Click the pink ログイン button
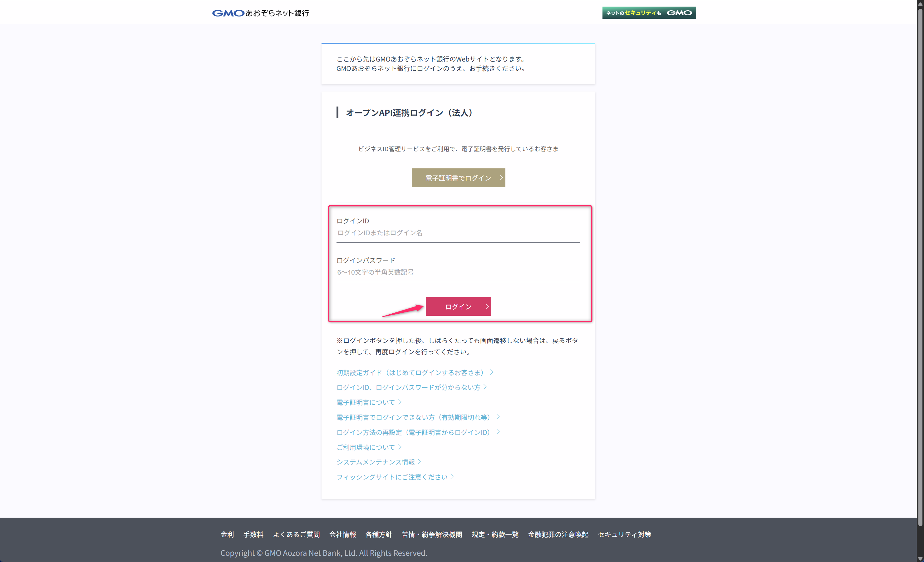This screenshot has height=562, width=924. coord(458,306)
